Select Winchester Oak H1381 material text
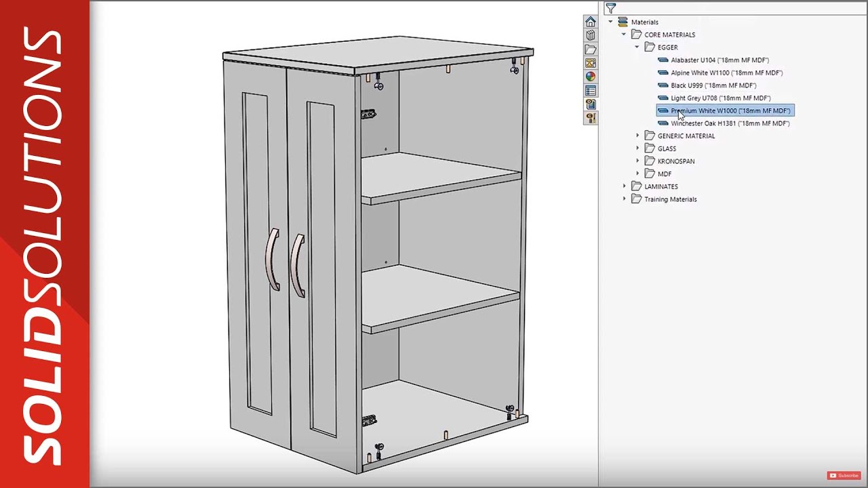 pos(730,123)
